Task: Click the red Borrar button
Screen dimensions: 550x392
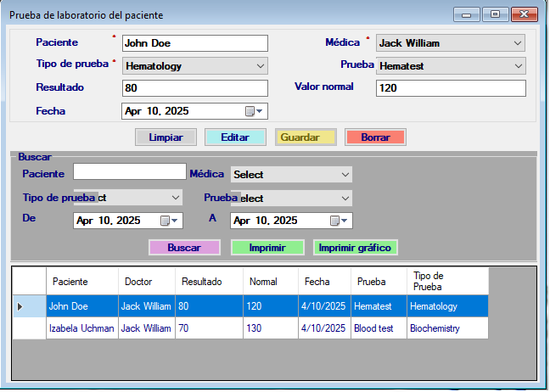Action: click(x=375, y=137)
